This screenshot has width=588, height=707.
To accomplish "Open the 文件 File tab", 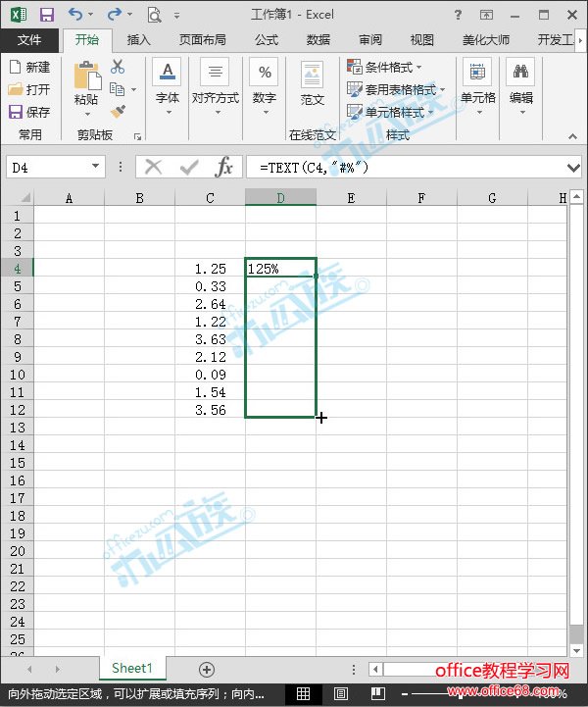I will tap(29, 39).
